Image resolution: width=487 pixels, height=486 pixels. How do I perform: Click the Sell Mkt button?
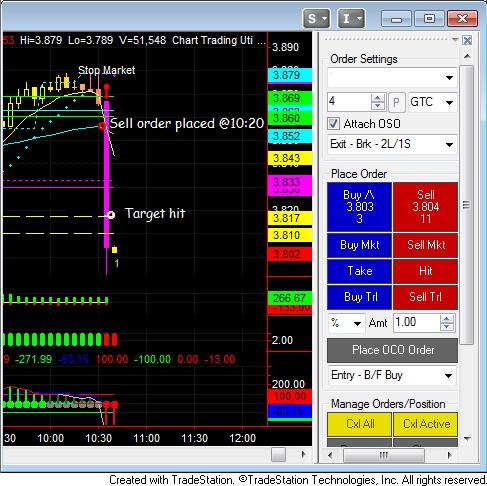pos(426,245)
